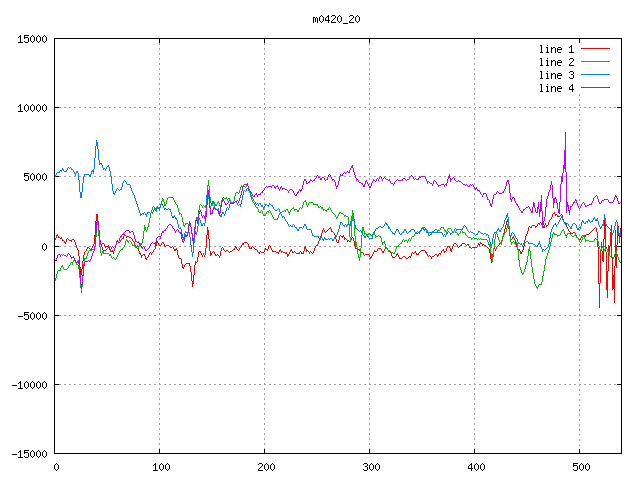Click the magenta line 4 legend sample
640x480 pixels.
click(x=595, y=88)
